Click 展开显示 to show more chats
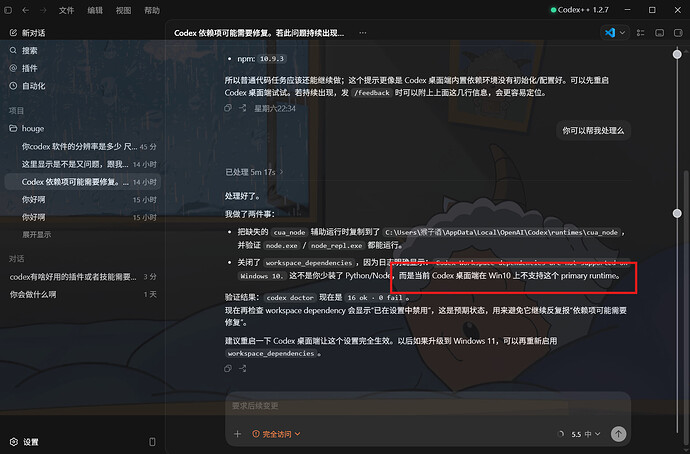 [37, 234]
